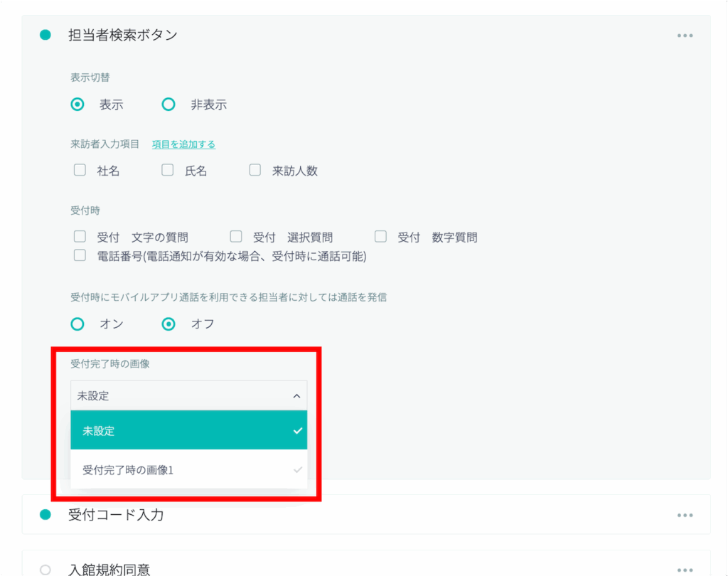Select the 非表示 radio button
This screenshot has width=728, height=576.
168,105
